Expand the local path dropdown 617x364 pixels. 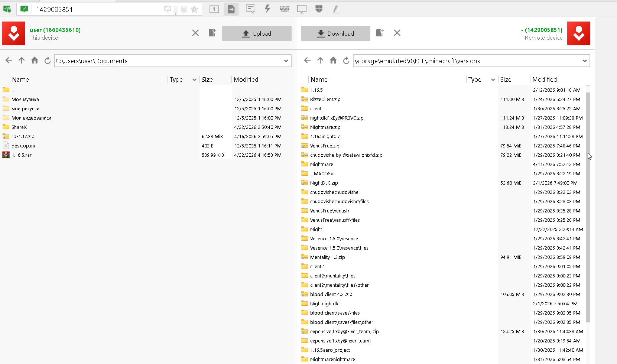286,61
